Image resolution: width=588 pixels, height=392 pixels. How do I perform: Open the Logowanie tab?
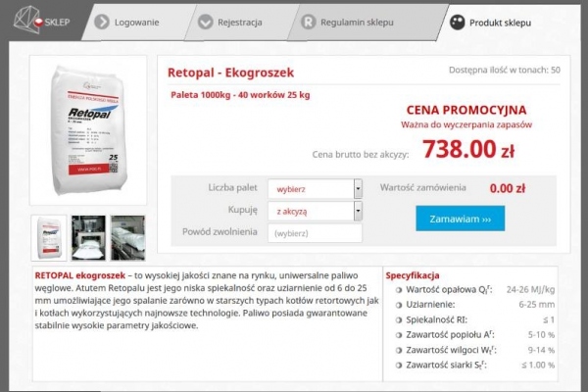pyautogui.click(x=136, y=23)
